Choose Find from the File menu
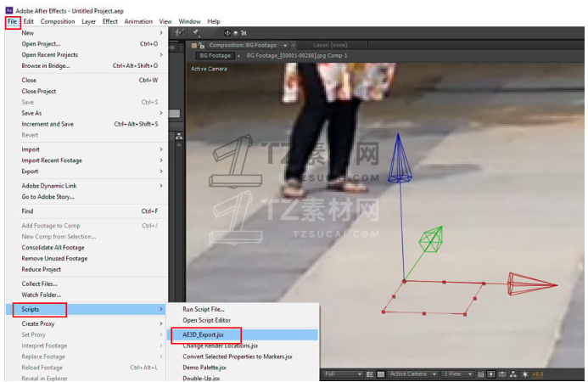Viewport: 588px width, 382px height. 87,211
